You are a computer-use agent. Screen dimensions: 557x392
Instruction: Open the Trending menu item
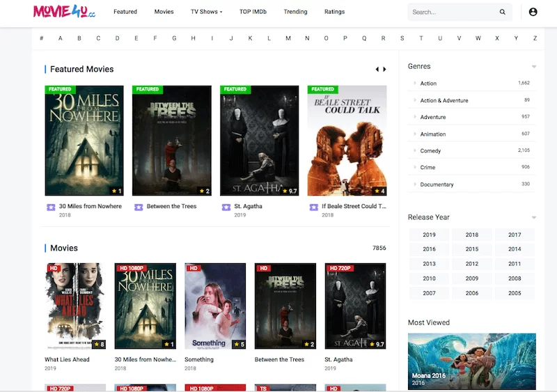[x=295, y=12]
